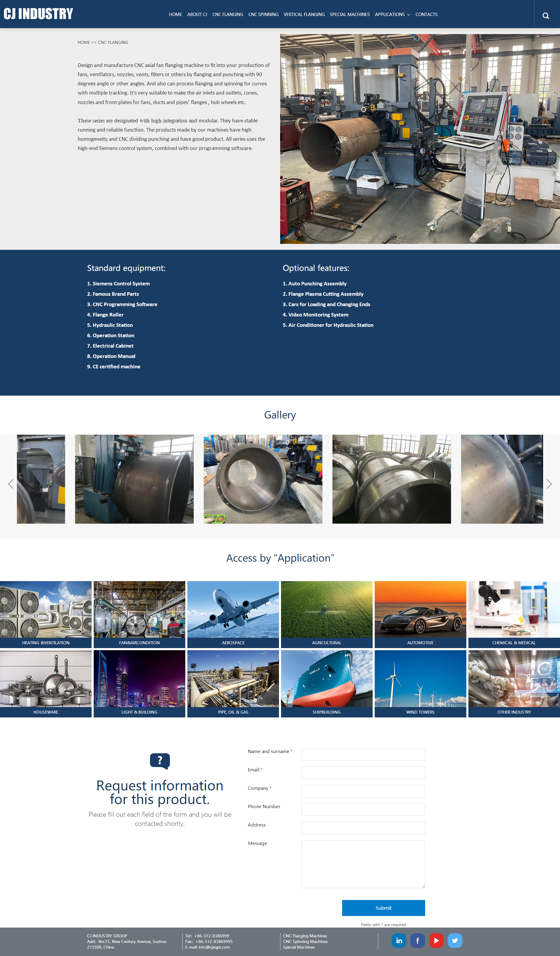Click the question mark speech bubble icon

click(x=160, y=760)
